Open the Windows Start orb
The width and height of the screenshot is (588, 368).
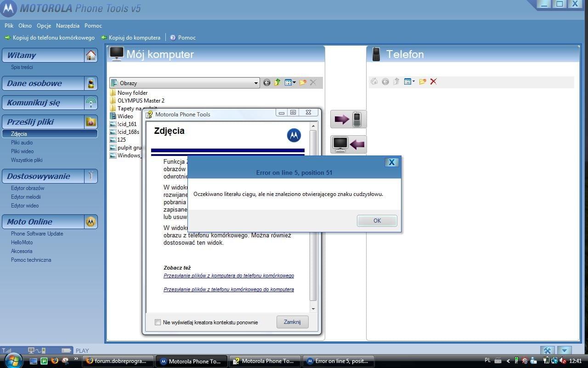coord(12,360)
